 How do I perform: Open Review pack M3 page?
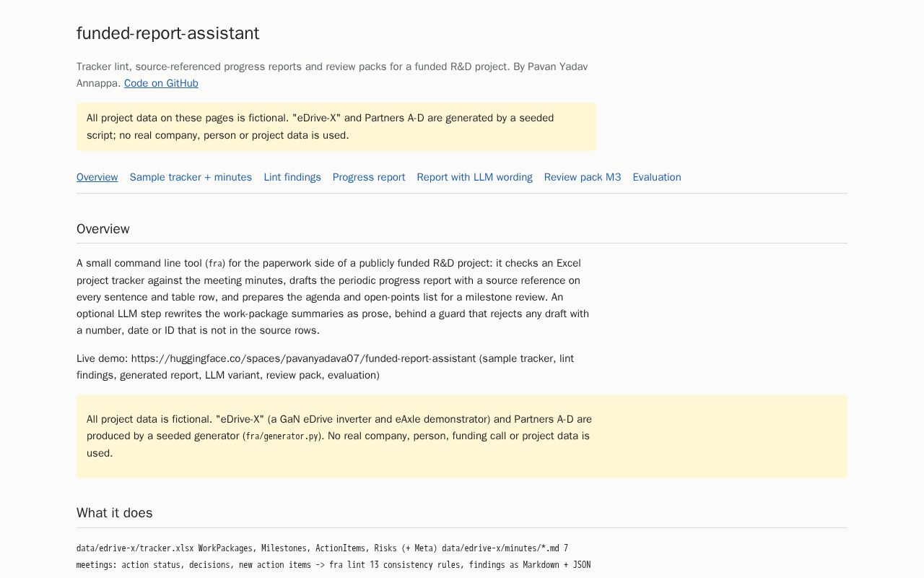tap(583, 177)
